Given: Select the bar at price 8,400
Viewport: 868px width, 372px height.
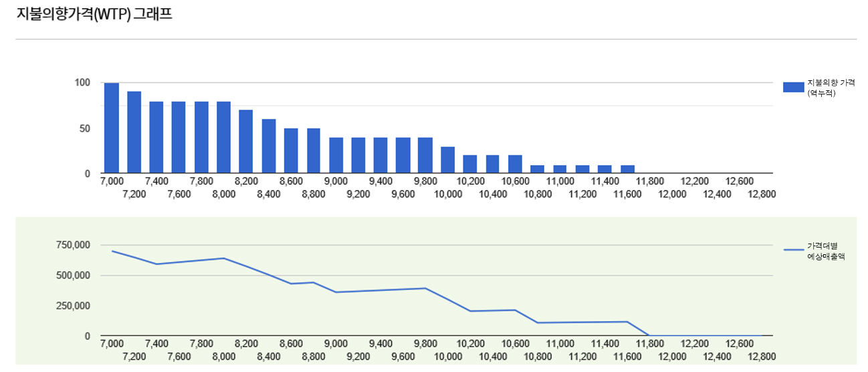Looking at the screenshot, I should (269, 146).
